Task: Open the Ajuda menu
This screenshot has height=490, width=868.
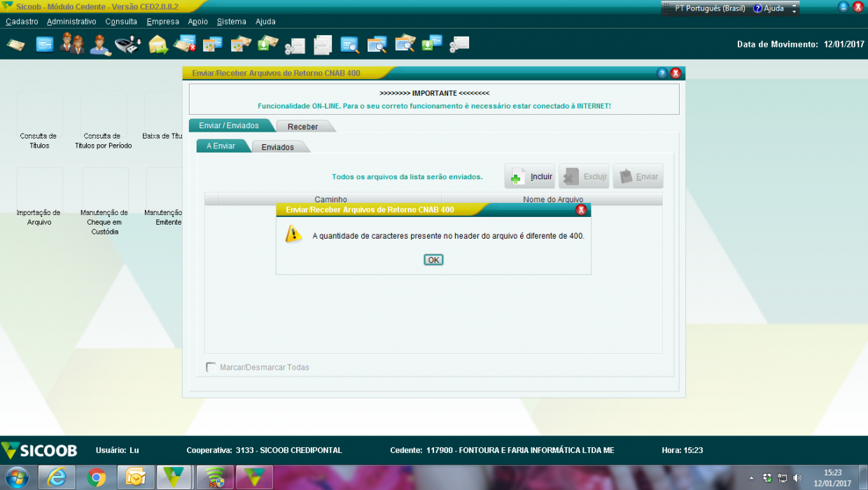Action: click(265, 22)
